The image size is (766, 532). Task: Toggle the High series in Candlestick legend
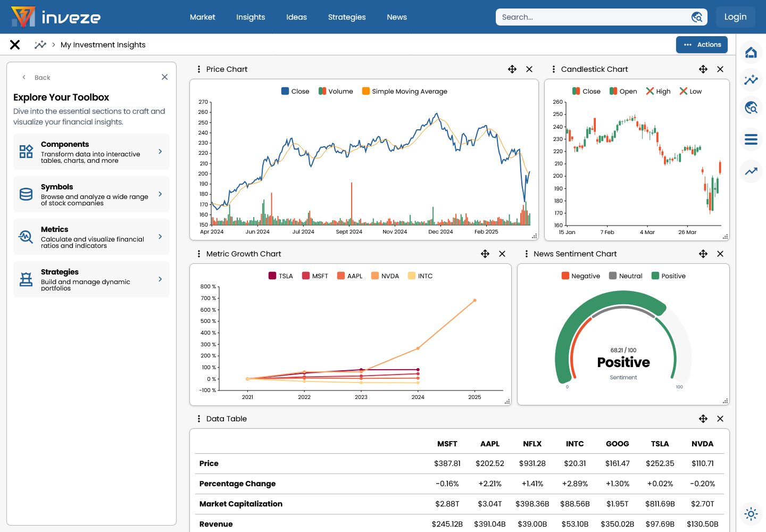pos(659,92)
